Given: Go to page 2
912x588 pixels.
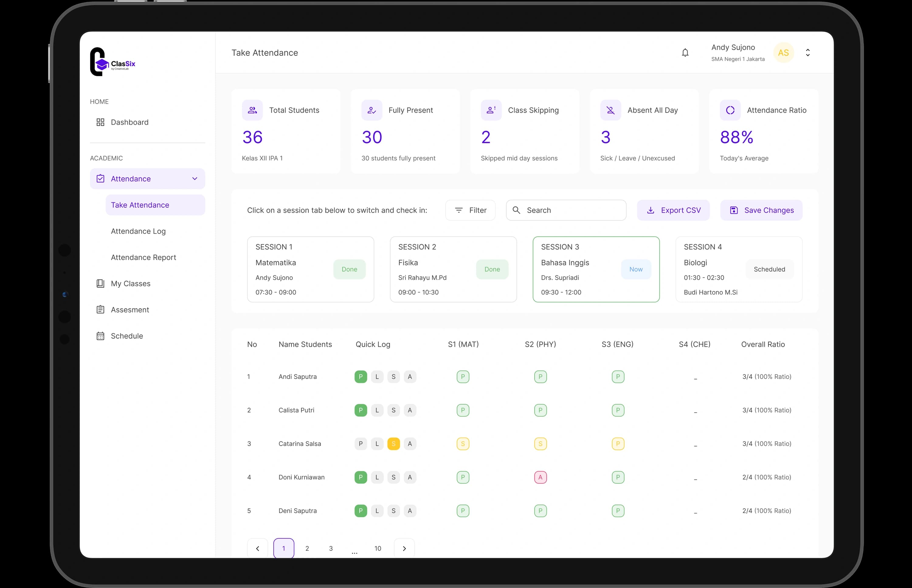Looking at the screenshot, I should coord(307,549).
